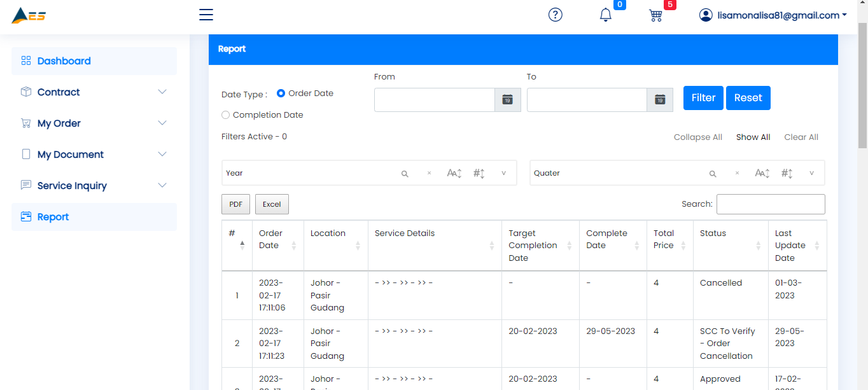Image resolution: width=868 pixels, height=390 pixels.
Task: Open the calendar picker for the From date
Action: pyautogui.click(x=508, y=100)
